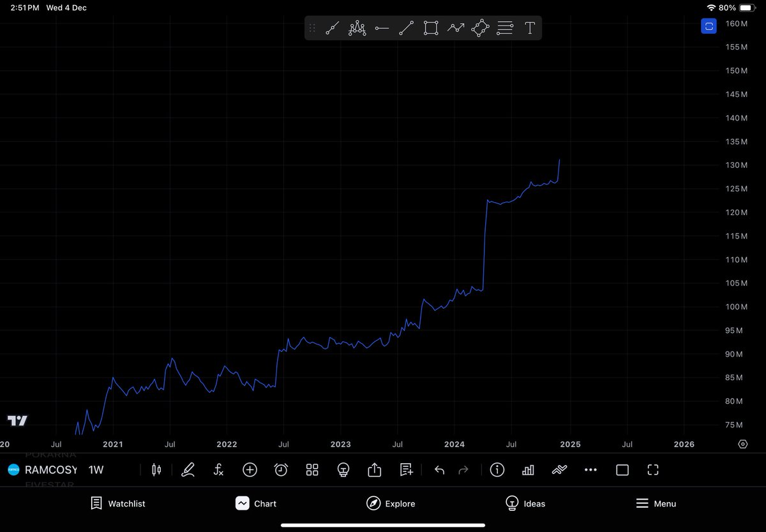Open the 1W interval selector

tap(96, 469)
